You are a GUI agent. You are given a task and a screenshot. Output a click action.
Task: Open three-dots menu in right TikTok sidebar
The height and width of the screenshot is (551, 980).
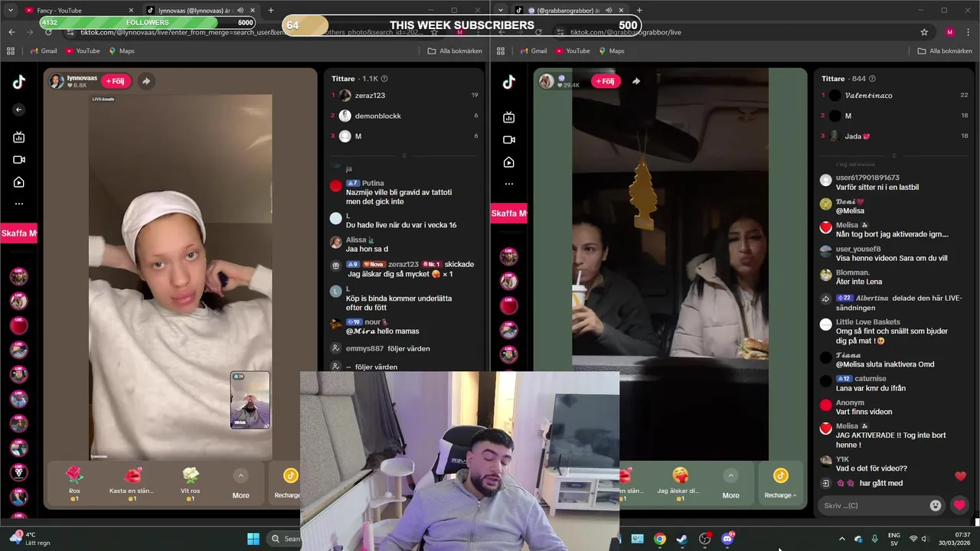[509, 184]
